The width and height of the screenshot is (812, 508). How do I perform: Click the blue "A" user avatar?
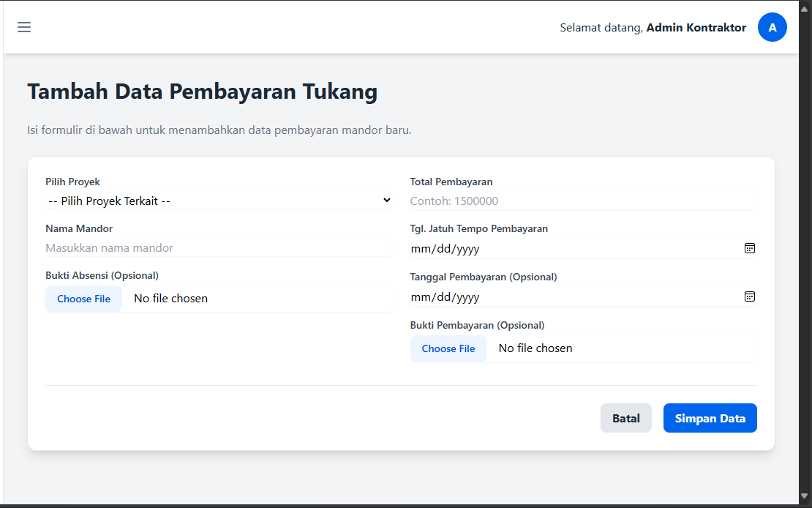click(x=772, y=28)
